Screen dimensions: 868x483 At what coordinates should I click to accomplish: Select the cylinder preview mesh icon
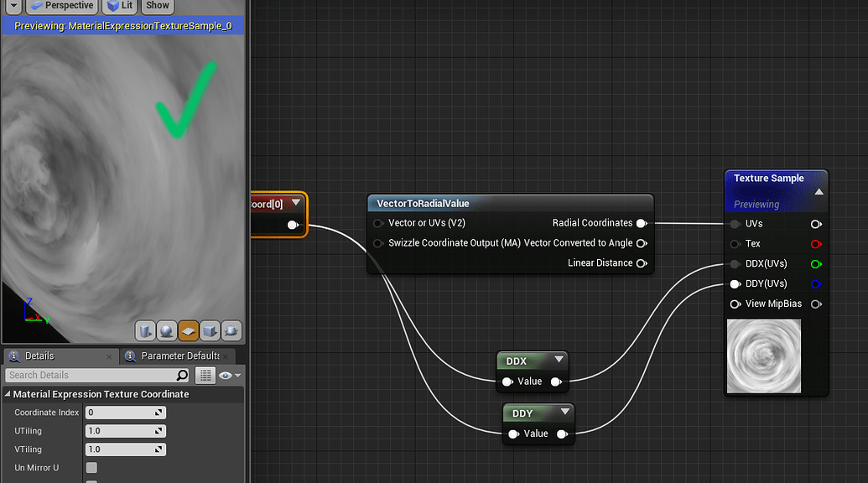144,330
